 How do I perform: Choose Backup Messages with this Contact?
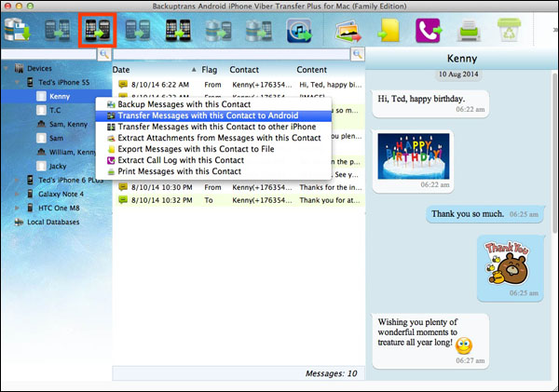(x=213, y=104)
